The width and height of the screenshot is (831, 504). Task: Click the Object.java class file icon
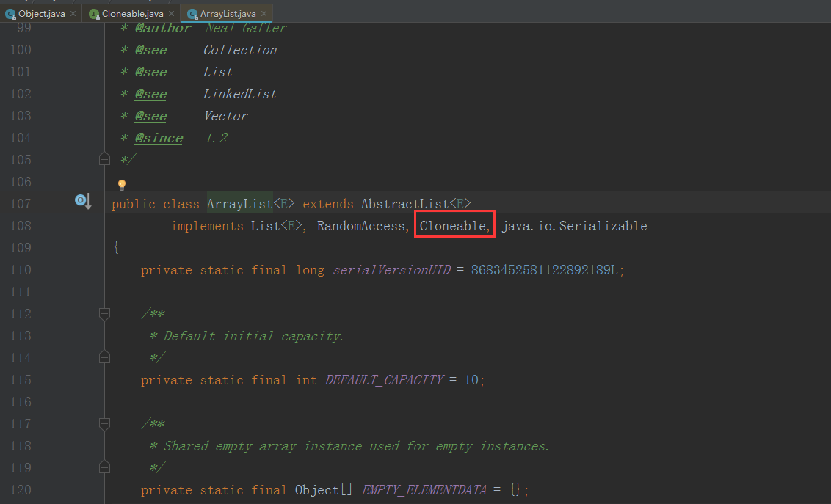10,14
